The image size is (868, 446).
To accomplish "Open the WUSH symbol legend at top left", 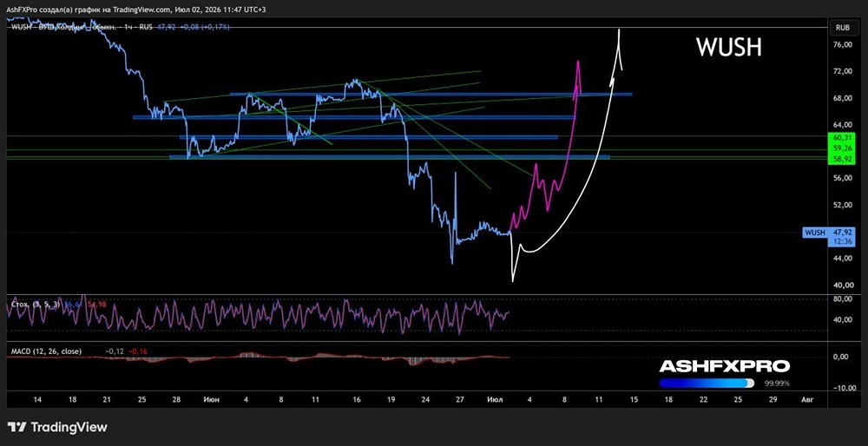I will pos(120,27).
